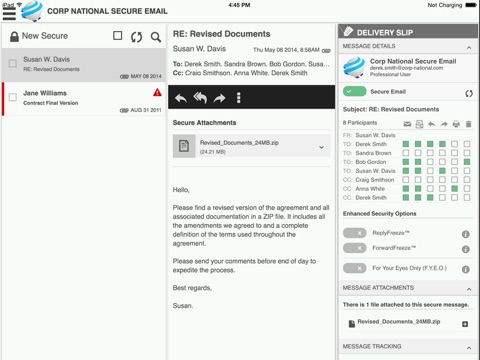Tap the 4:45 PM clock

[239, 5]
